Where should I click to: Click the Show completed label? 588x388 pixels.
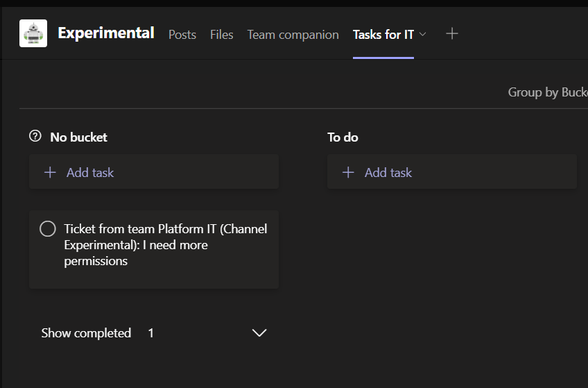tap(86, 333)
